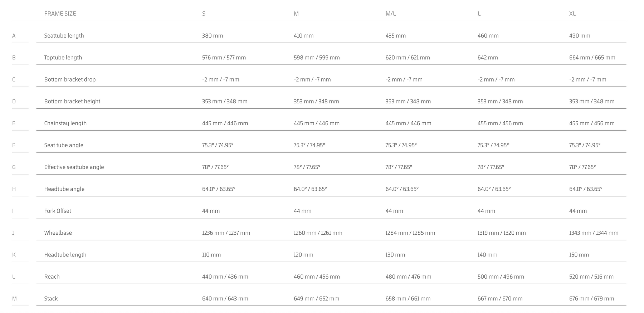This screenshot has width=644, height=313.
Task: Click the FRAME SIZE column header
Action: [60, 14]
